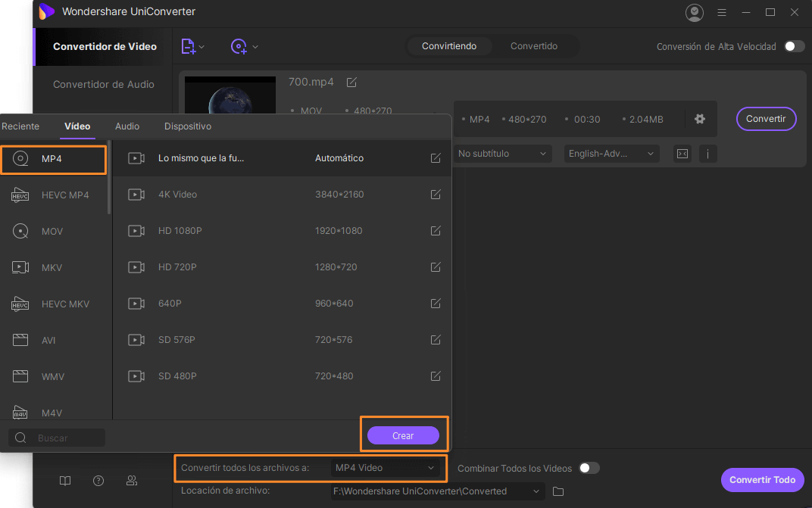Click the add file icon in toolbar
Image resolution: width=812 pixels, height=508 pixels.
pyautogui.click(x=189, y=46)
